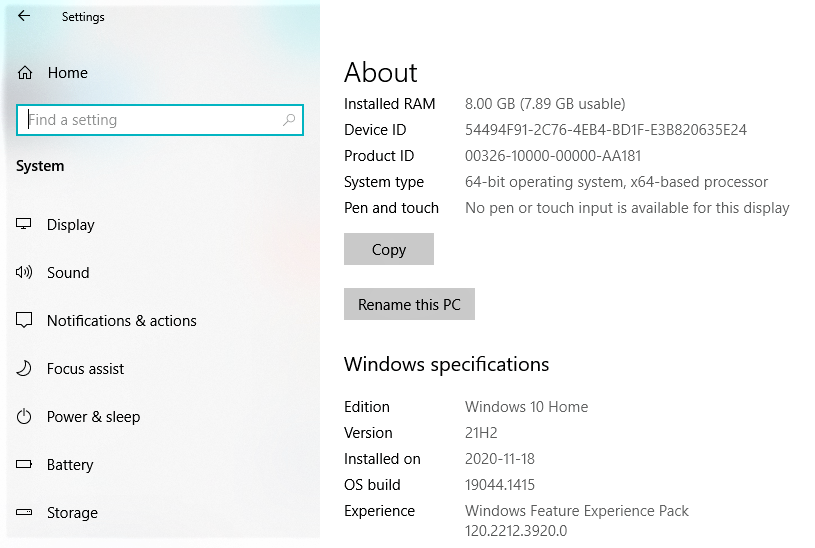Click the Power & sleep icon
815x548 pixels.
(x=24, y=416)
